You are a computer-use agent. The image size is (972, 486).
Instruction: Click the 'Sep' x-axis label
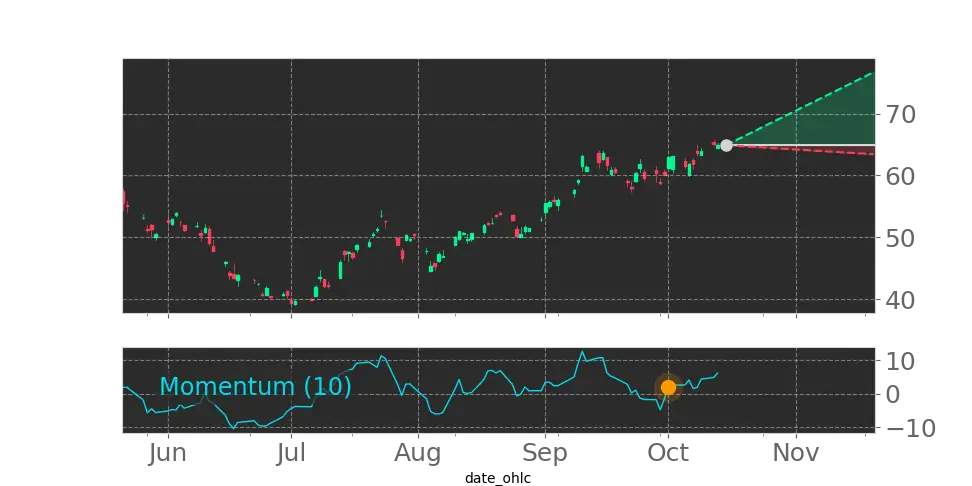click(545, 454)
